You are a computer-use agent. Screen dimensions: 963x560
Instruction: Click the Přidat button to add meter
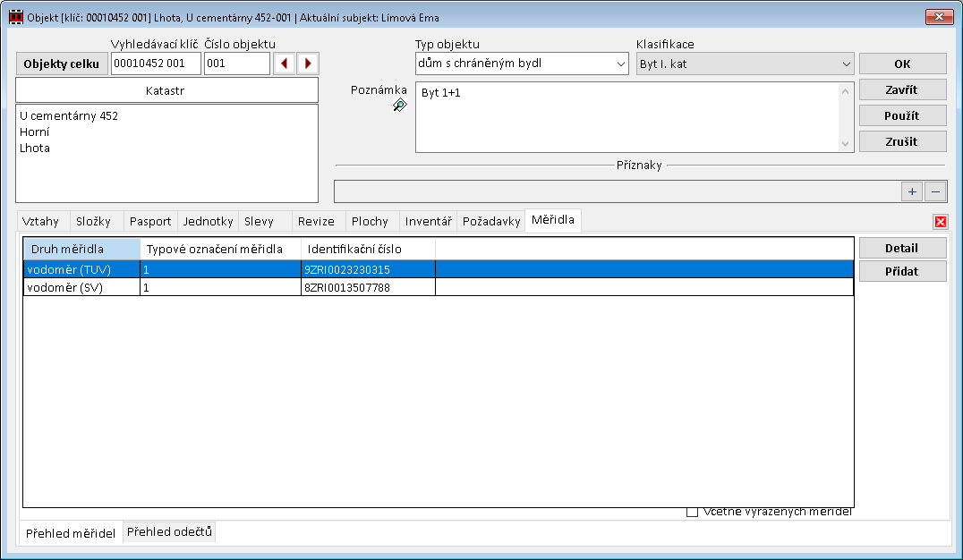(x=902, y=272)
